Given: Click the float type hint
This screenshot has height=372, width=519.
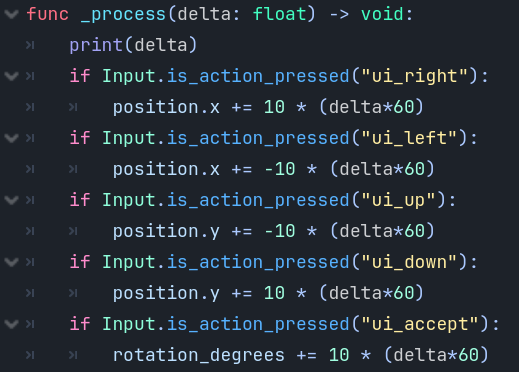Looking at the screenshot, I should 279,14.
